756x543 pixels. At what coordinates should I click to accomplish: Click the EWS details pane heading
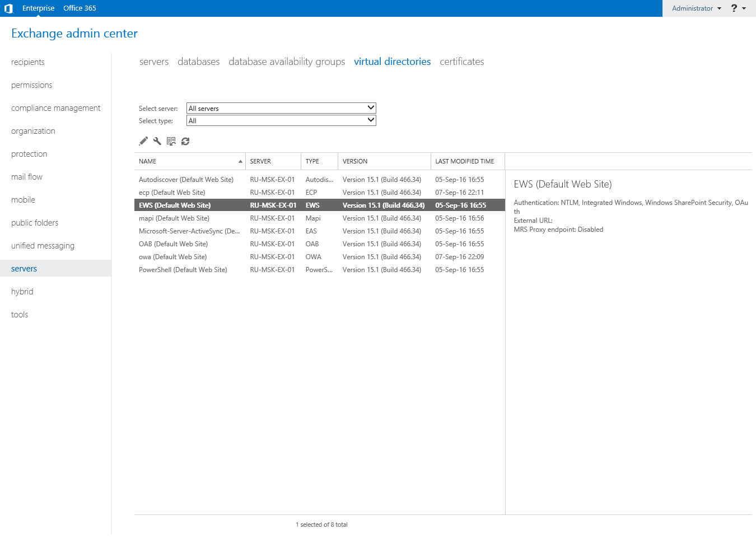click(563, 184)
